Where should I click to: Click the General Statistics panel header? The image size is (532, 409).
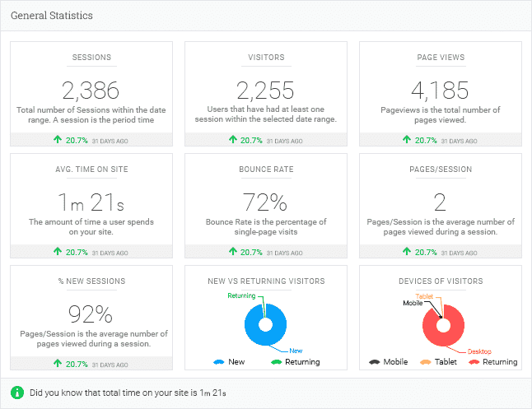(x=52, y=16)
